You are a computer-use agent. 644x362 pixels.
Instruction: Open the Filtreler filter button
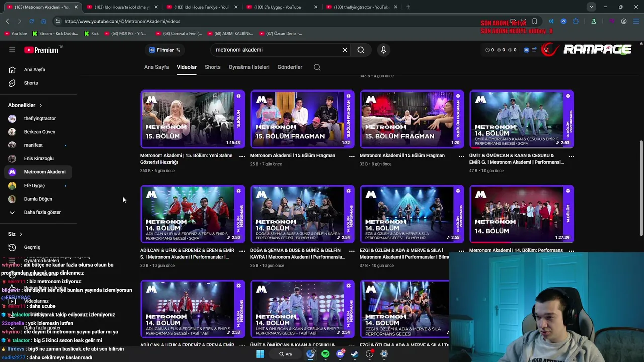pos(165,50)
